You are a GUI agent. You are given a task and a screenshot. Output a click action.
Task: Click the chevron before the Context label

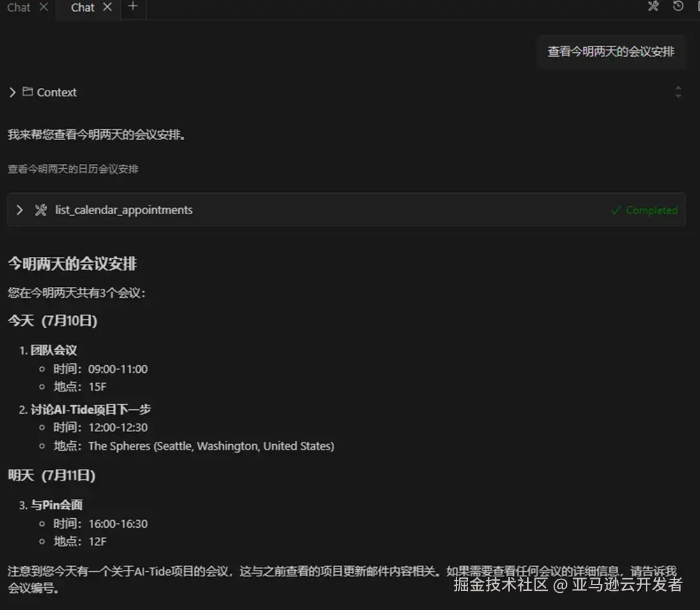tap(11, 92)
